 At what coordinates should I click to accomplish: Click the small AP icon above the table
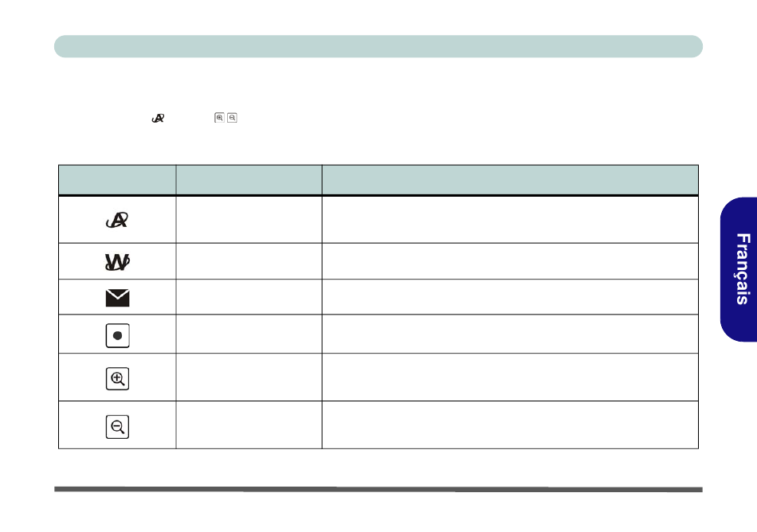[x=158, y=118]
